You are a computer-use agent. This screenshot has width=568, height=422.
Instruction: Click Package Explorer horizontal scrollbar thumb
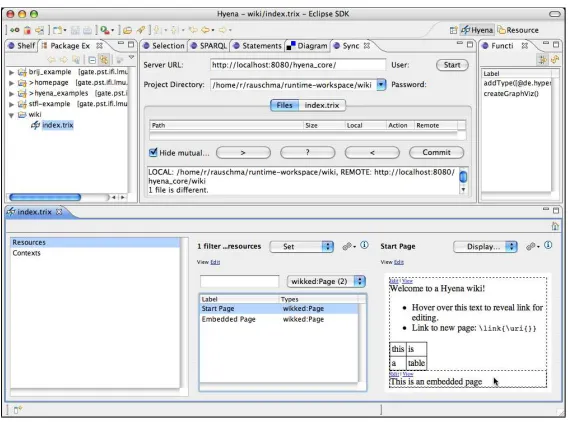45,197
